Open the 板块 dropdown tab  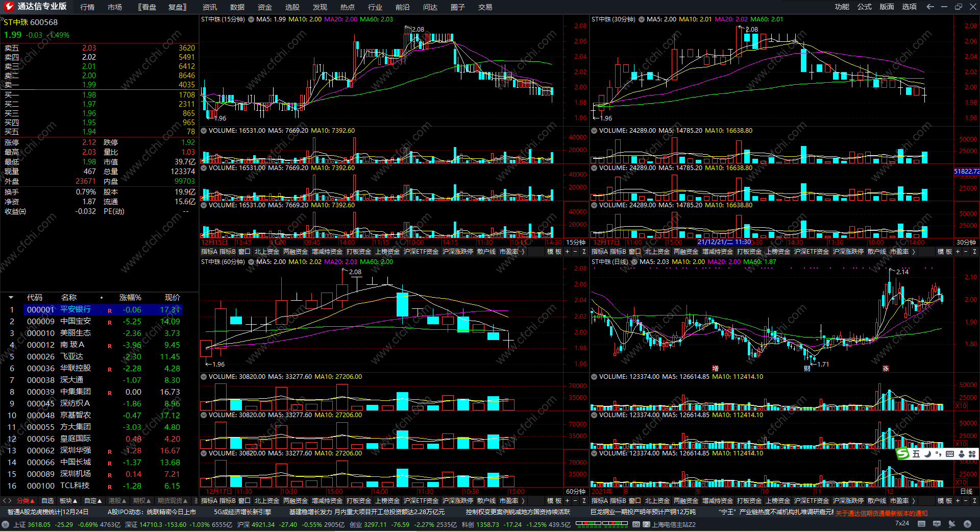pyautogui.click(x=68, y=501)
